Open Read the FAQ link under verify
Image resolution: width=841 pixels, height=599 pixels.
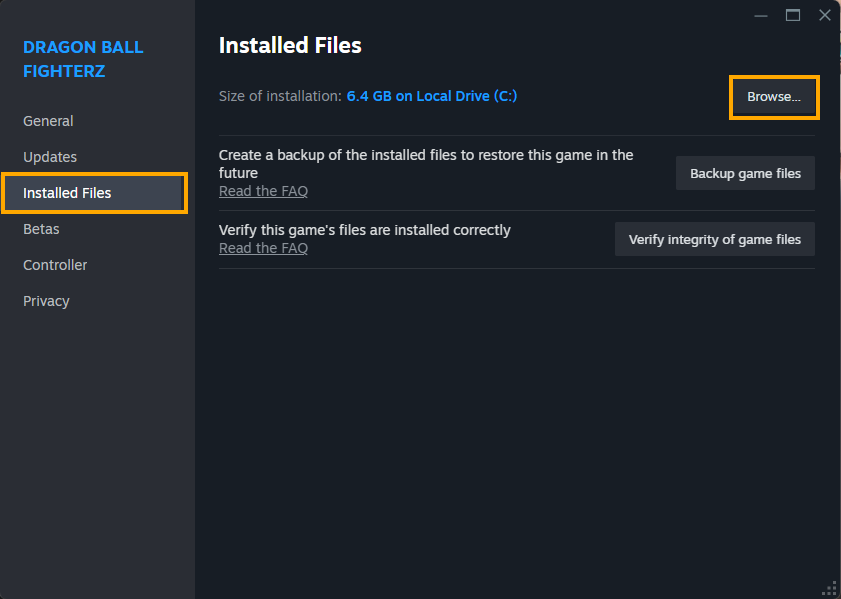click(263, 248)
